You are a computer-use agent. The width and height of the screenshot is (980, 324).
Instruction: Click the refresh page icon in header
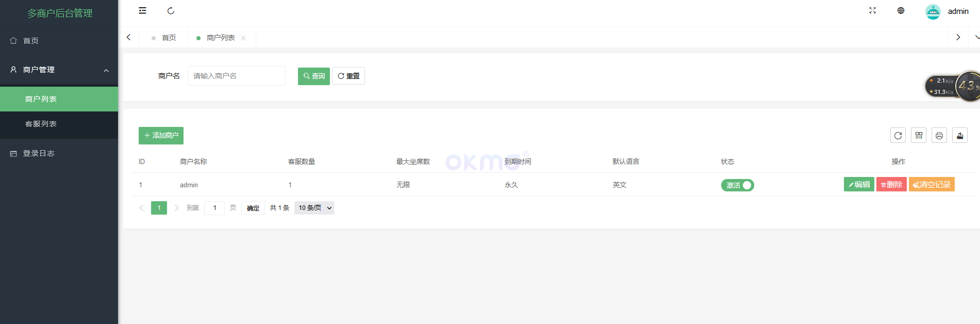tap(171, 11)
